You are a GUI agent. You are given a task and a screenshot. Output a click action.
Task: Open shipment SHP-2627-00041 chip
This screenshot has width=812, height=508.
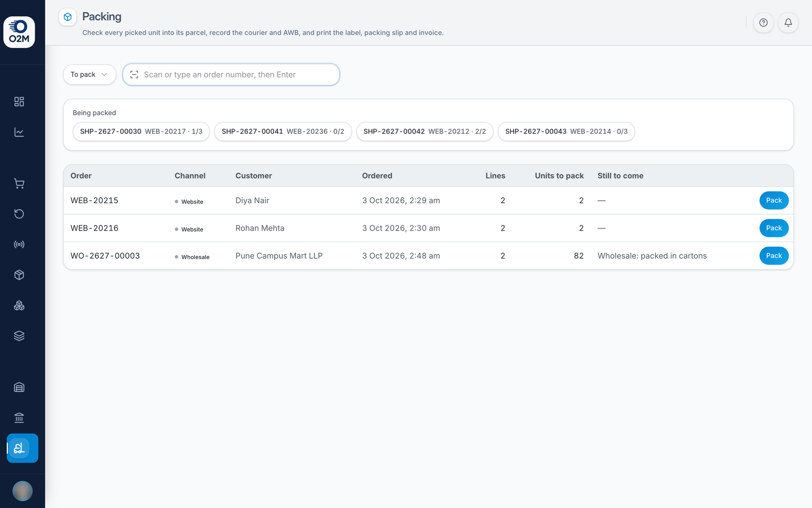(283, 132)
